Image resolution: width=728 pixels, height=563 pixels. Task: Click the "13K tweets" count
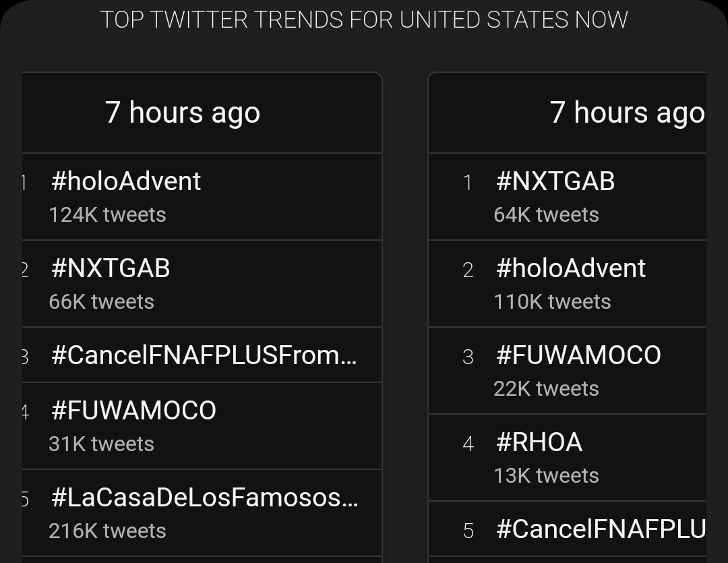pos(546,476)
